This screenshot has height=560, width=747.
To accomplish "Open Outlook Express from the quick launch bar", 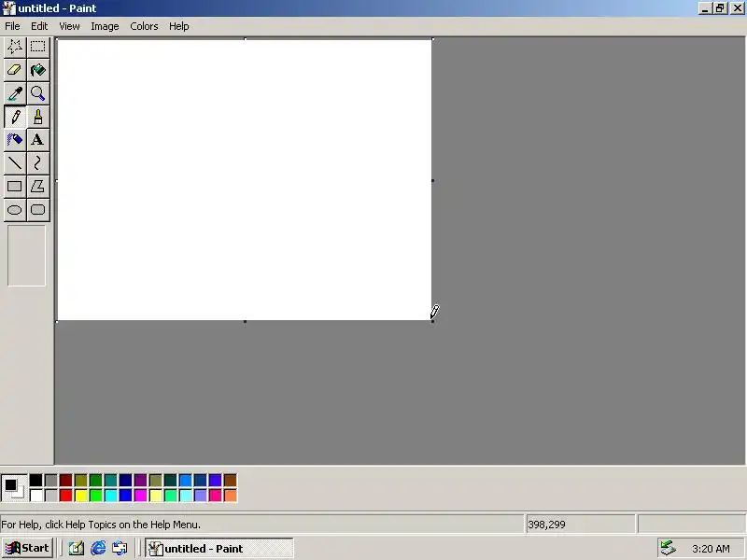I will (x=120, y=549).
